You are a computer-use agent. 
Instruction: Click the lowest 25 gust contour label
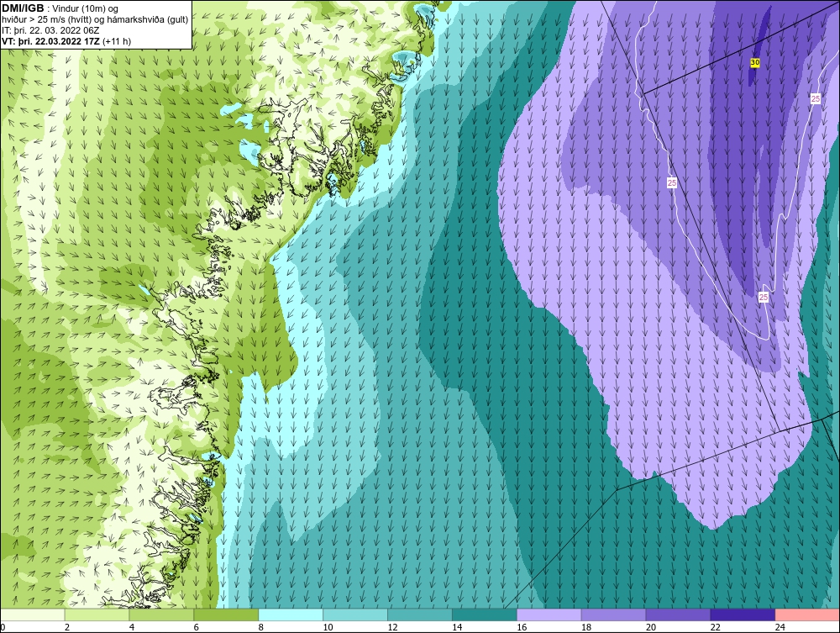click(764, 297)
